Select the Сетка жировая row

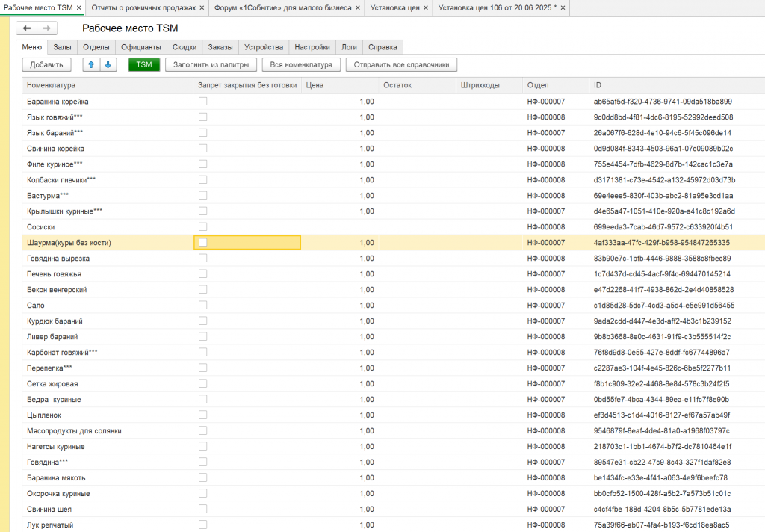[394, 383]
